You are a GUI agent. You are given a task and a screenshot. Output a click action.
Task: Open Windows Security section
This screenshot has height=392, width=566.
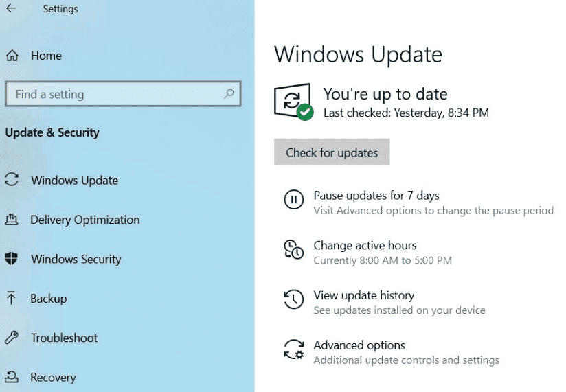point(76,259)
